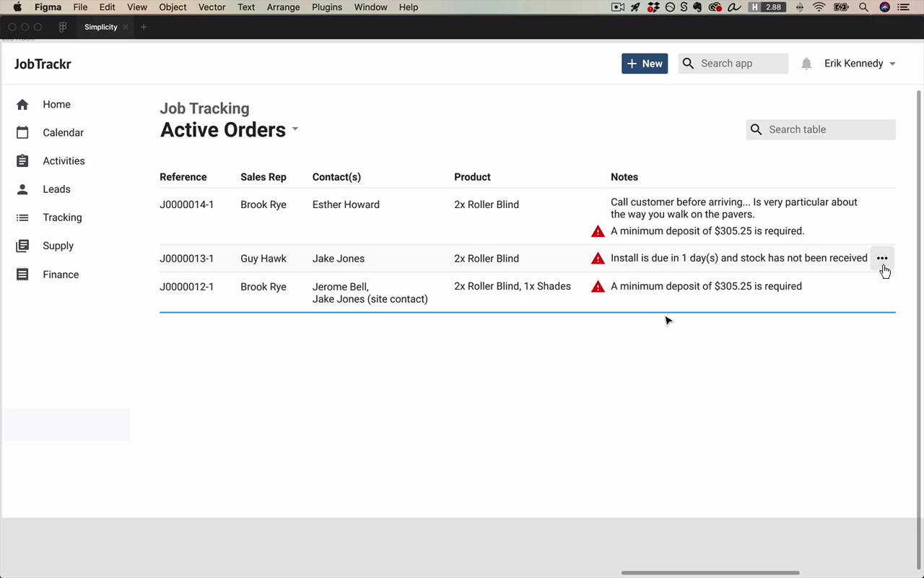Click reference J0000012-1
The width and height of the screenshot is (924, 578).
point(187,287)
